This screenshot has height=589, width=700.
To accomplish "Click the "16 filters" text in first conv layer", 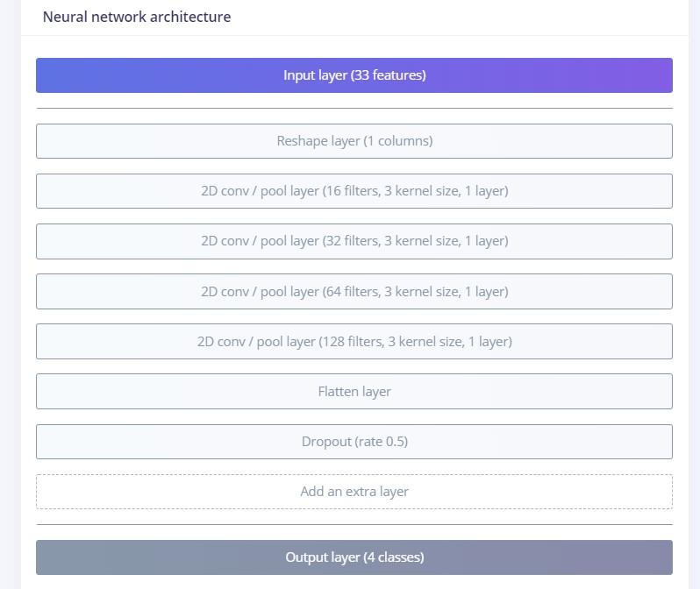I will click(x=351, y=191).
